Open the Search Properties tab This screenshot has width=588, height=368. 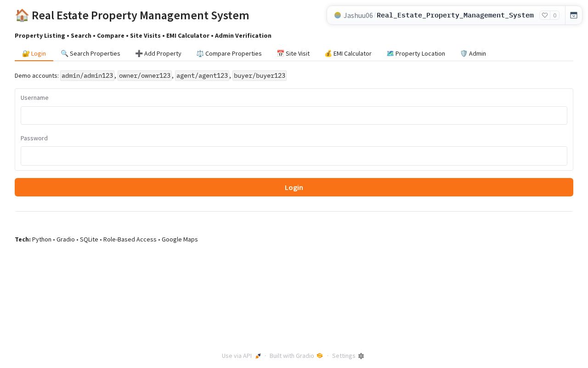(x=90, y=53)
